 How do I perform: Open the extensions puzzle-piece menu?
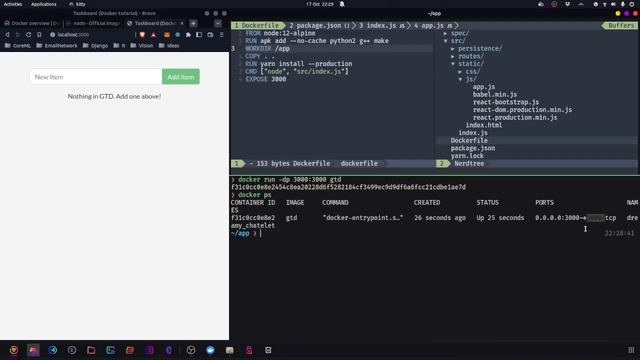188,35
